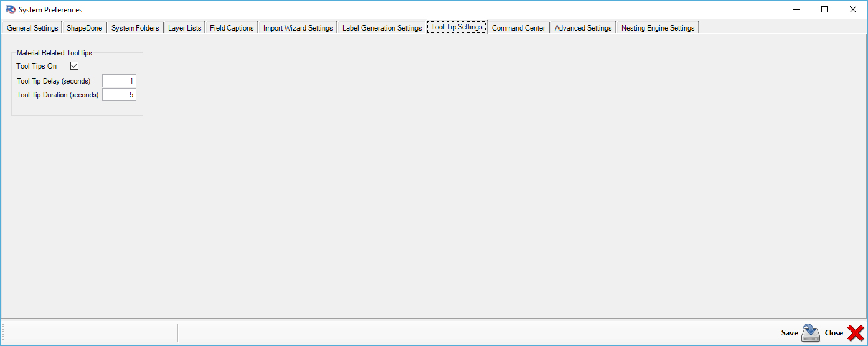Go to the System Folders tab

[135, 28]
